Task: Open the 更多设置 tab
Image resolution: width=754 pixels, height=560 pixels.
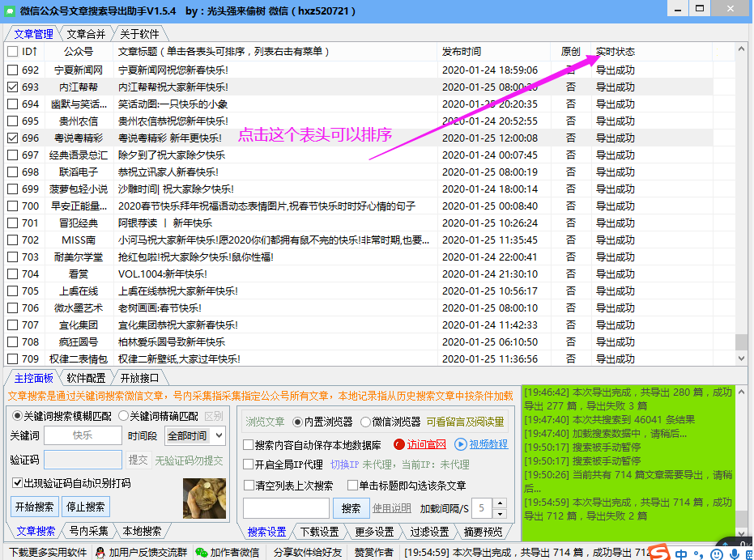Action: 375,532
